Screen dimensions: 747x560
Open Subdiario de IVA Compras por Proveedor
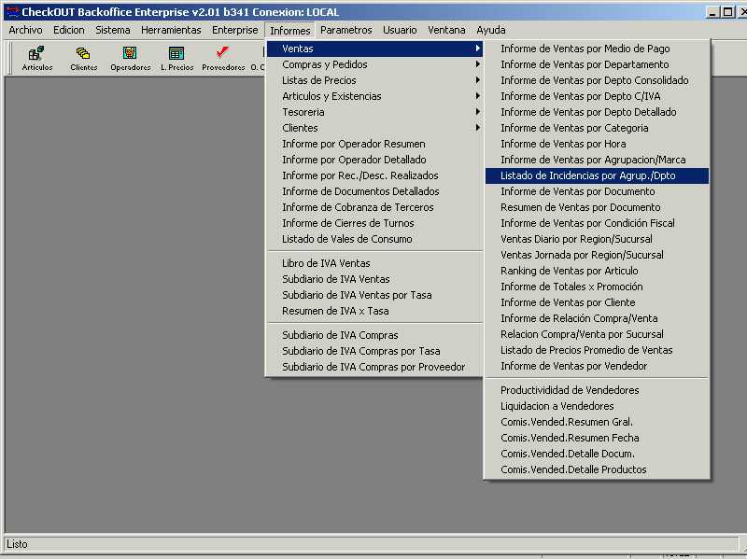click(374, 367)
